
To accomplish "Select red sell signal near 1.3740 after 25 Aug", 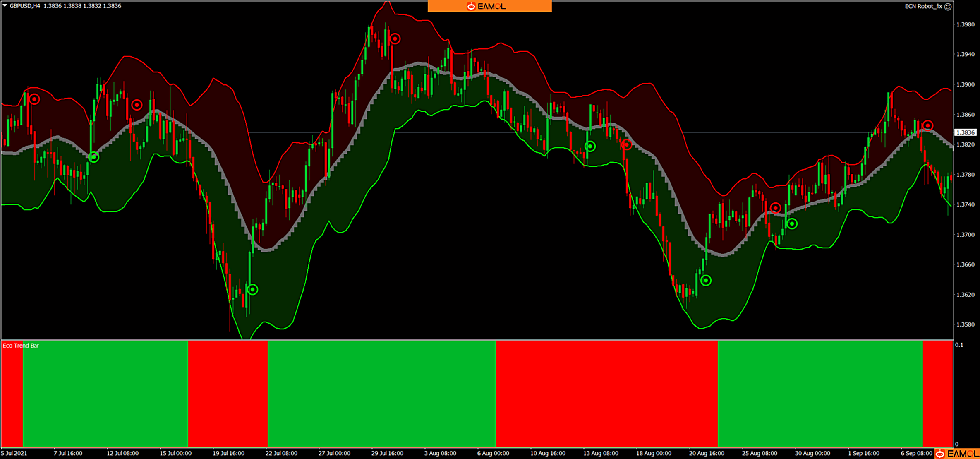I will click(776, 208).
